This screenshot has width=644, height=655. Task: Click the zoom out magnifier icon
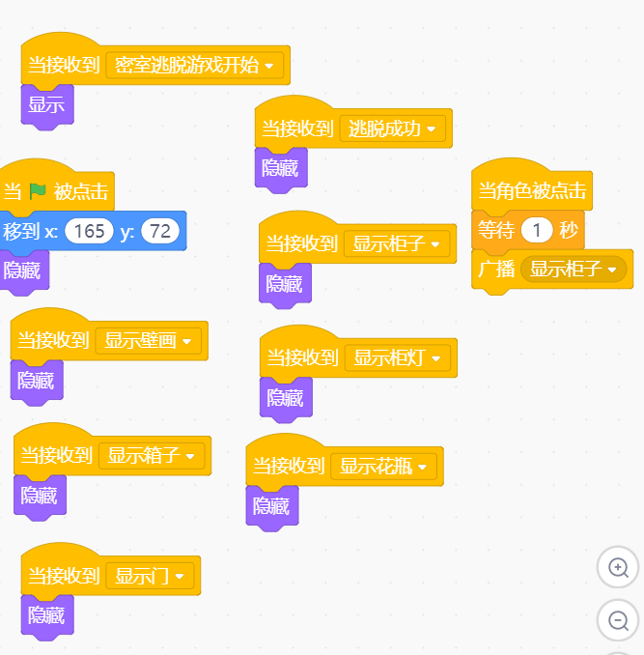tap(618, 620)
